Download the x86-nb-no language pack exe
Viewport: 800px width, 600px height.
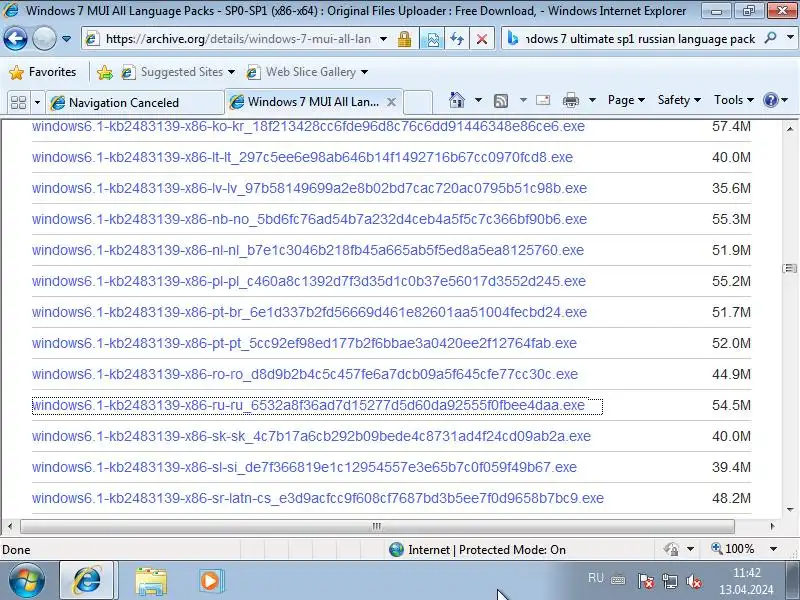309,219
